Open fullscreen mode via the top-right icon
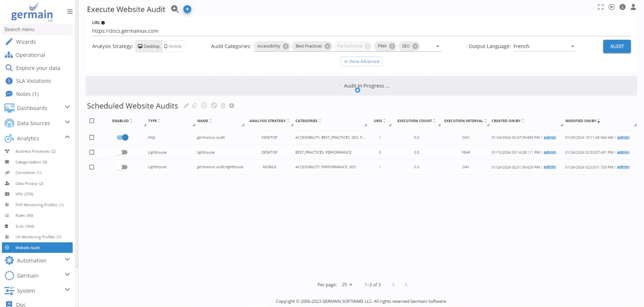Image resolution: width=644 pixels, height=307 pixels. click(x=600, y=7)
